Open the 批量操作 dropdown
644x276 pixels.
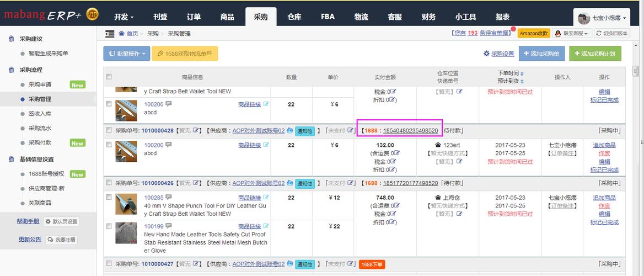click(126, 54)
